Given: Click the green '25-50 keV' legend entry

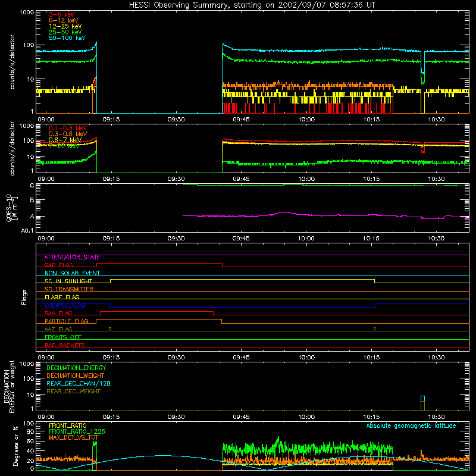Looking at the screenshot, I should pyautogui.click(x=65, y=32).
